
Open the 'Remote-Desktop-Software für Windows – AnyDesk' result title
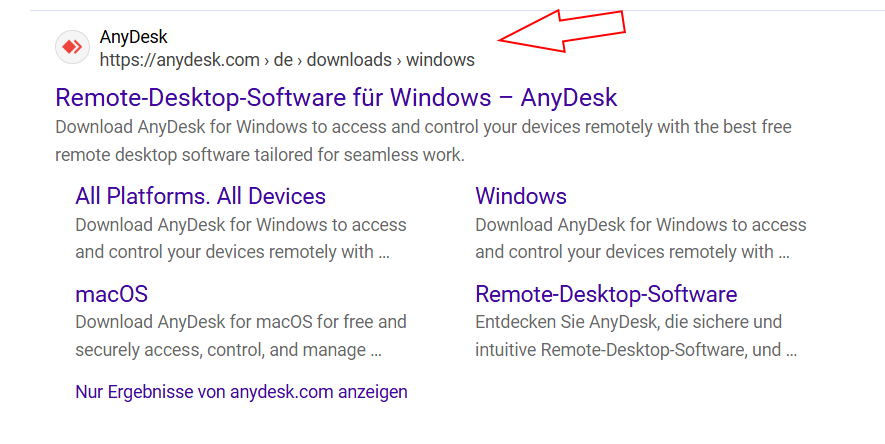coord(336,97)
